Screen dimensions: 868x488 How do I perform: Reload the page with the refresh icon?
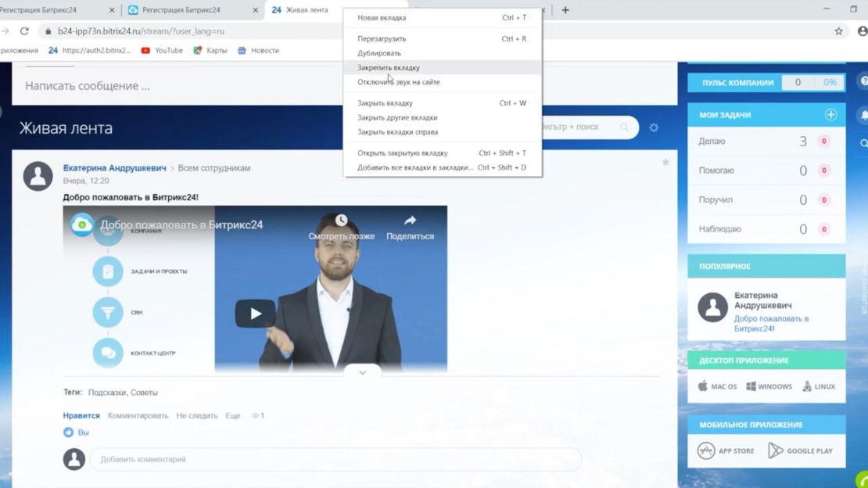pos(24,31)
